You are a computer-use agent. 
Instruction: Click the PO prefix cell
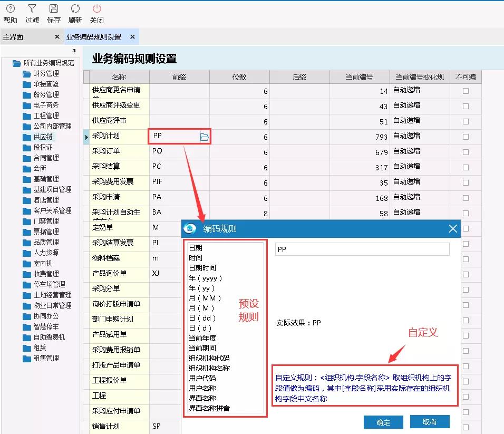click(179, 152)
